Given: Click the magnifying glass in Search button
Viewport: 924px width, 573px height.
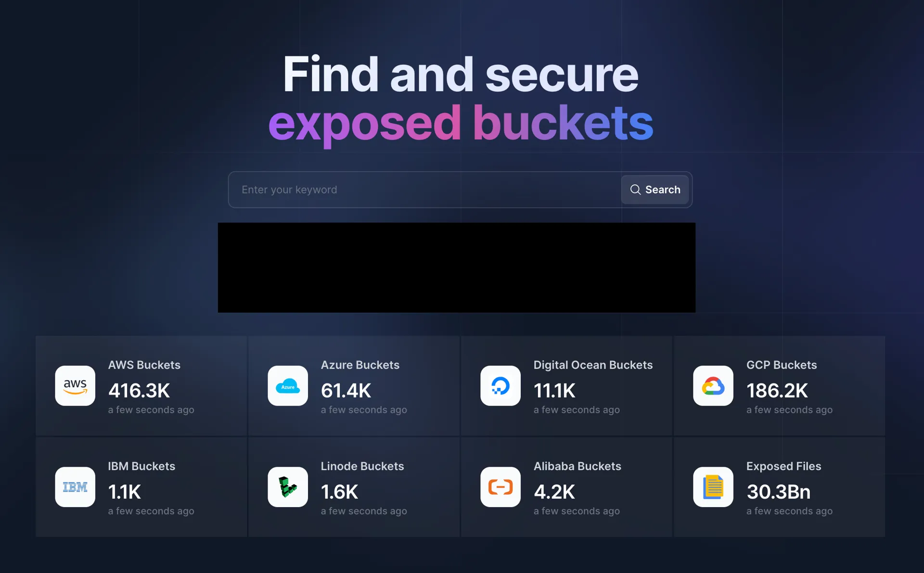Looking at the screenshot, I should 635,190.
